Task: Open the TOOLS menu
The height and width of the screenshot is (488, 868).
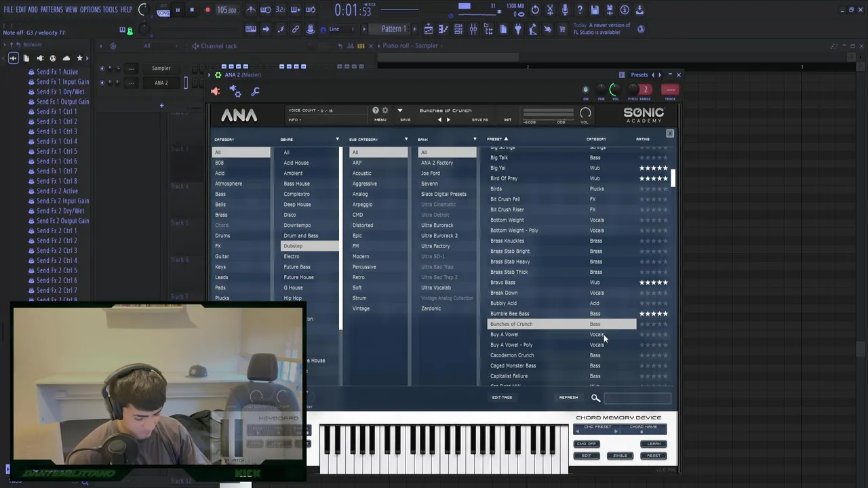Action: pyautogui.click(x=111, y=10)
